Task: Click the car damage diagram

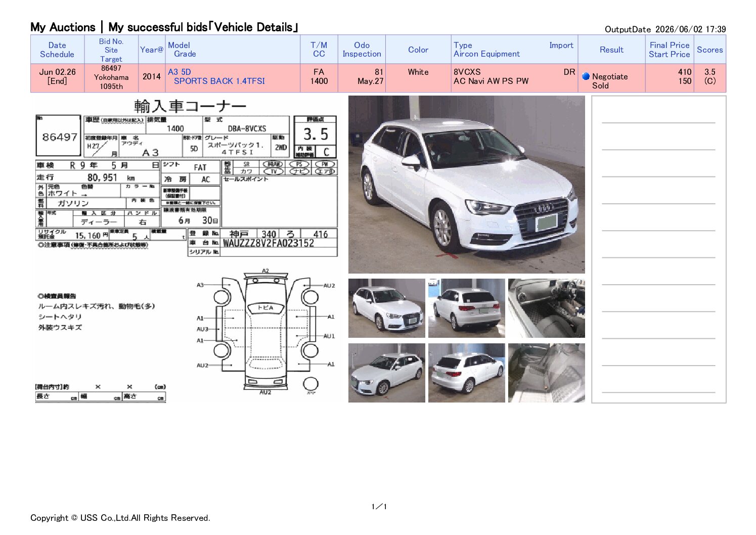Action: click(x=265, y=333)
